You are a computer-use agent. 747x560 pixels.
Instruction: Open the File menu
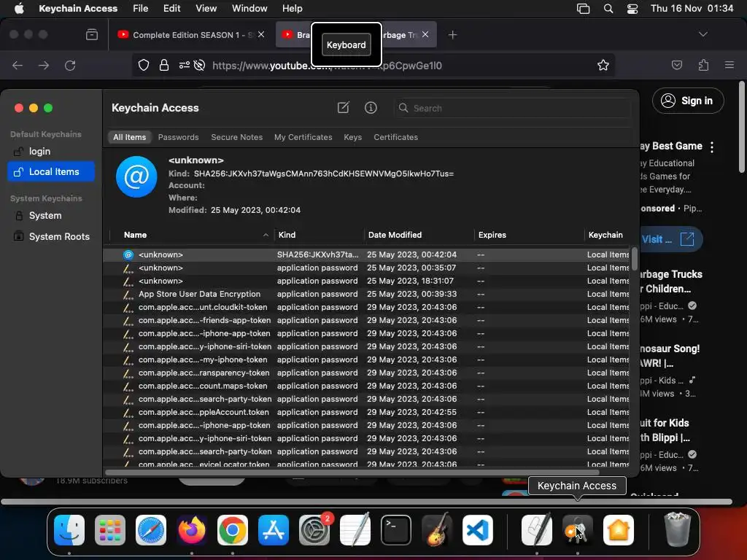(x=140, y=9)
